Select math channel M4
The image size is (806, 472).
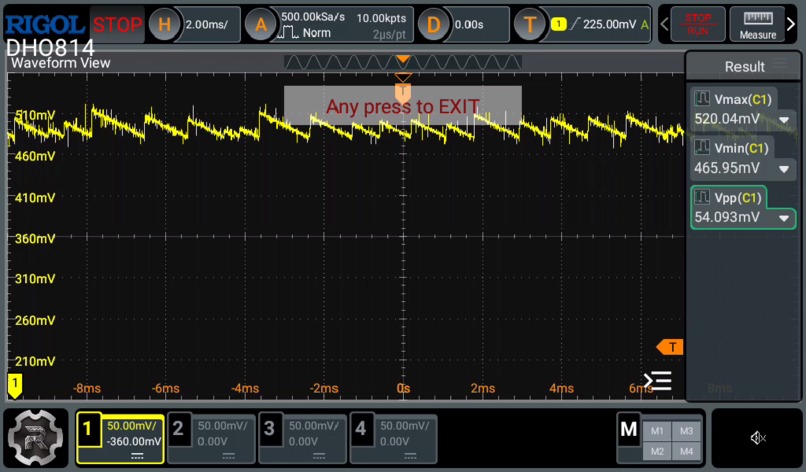(x=686, y=451)
